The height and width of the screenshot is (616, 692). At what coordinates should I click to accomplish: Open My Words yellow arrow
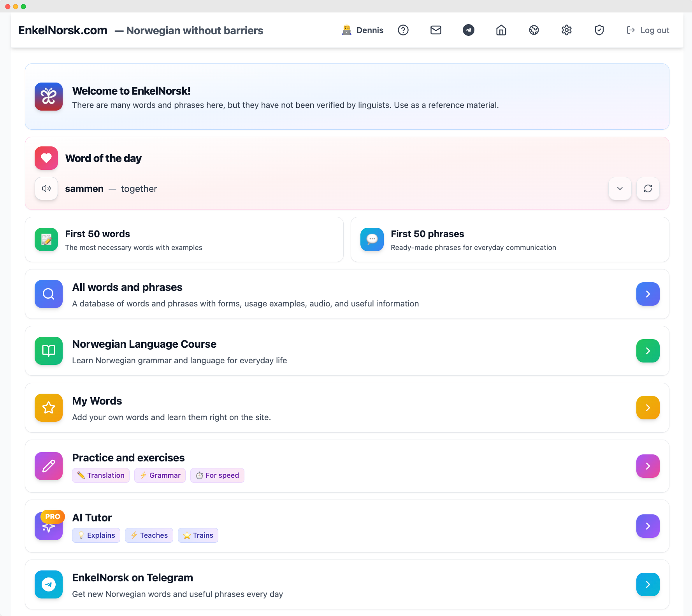648,408
